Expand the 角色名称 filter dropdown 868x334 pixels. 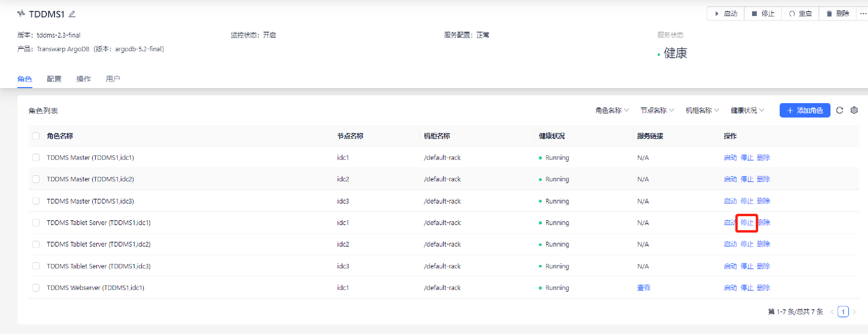[612, 110]
